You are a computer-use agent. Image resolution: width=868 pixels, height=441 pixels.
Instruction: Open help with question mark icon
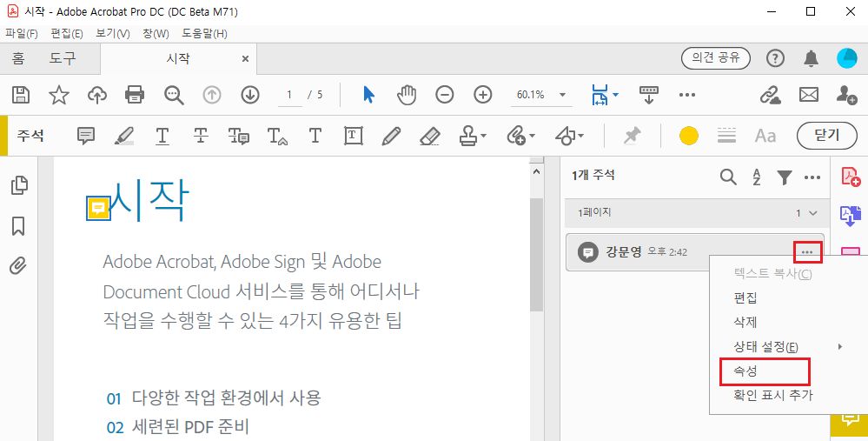(x=775, y=58)
